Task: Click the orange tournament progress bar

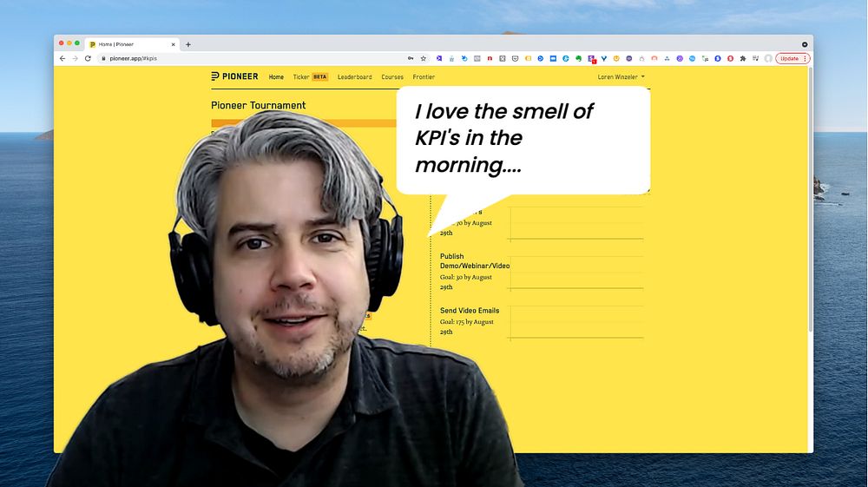Action: click(x=303, y=123)
